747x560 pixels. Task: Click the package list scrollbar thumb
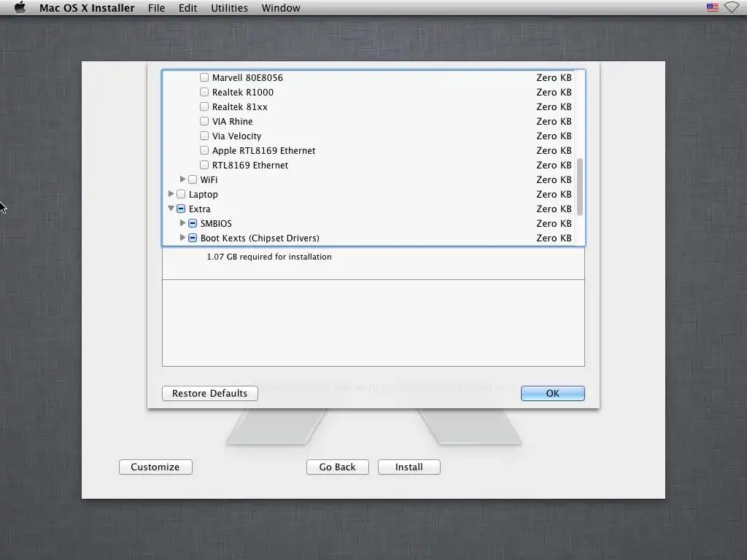580,187
